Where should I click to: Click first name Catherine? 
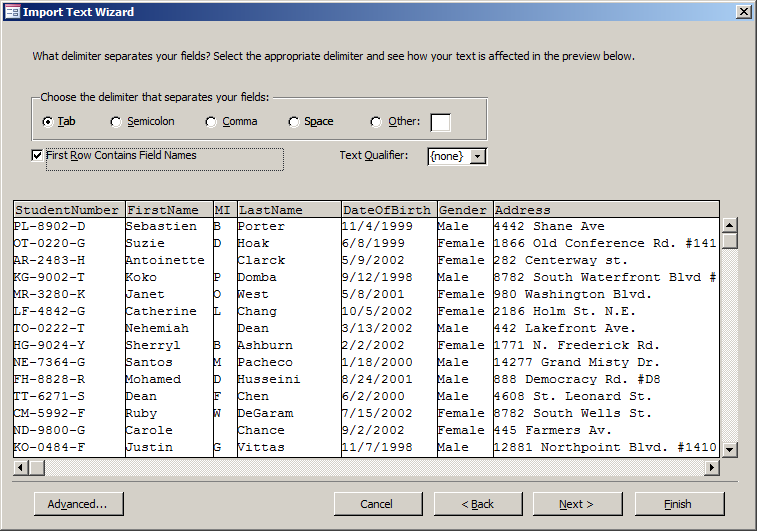[x=161, y=311]
